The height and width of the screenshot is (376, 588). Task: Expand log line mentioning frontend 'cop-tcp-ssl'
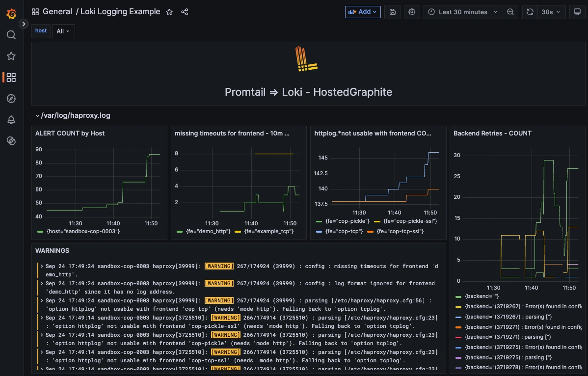(x=42, y=352)
